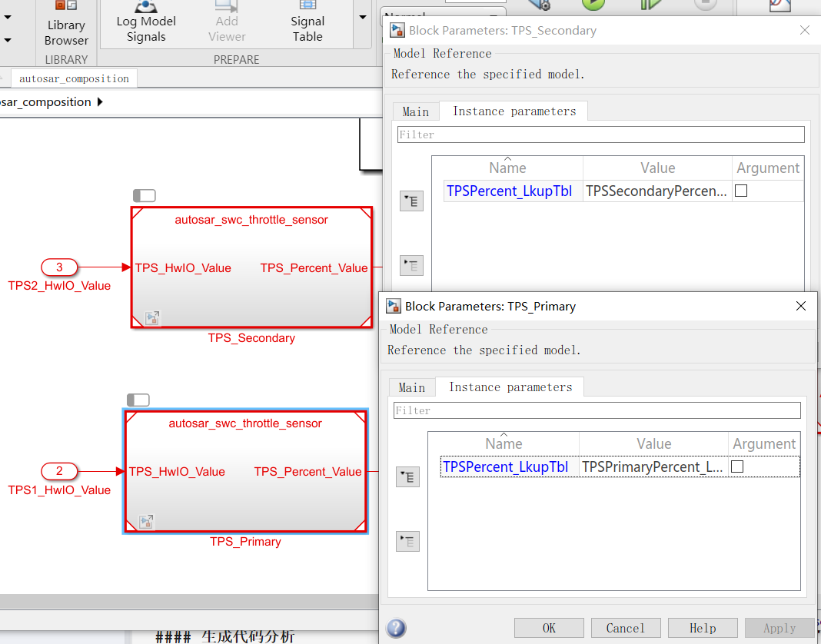Run the simulation with the green play icon
Image resolution: width=821 pixels, height=644 pixels.
click(592, 5)
